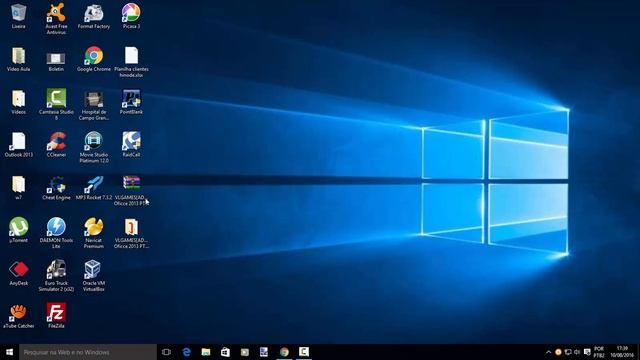Open Task View on the taskbar
The width and height of the screenshot is (640, 360).
(x=166, y=352)
